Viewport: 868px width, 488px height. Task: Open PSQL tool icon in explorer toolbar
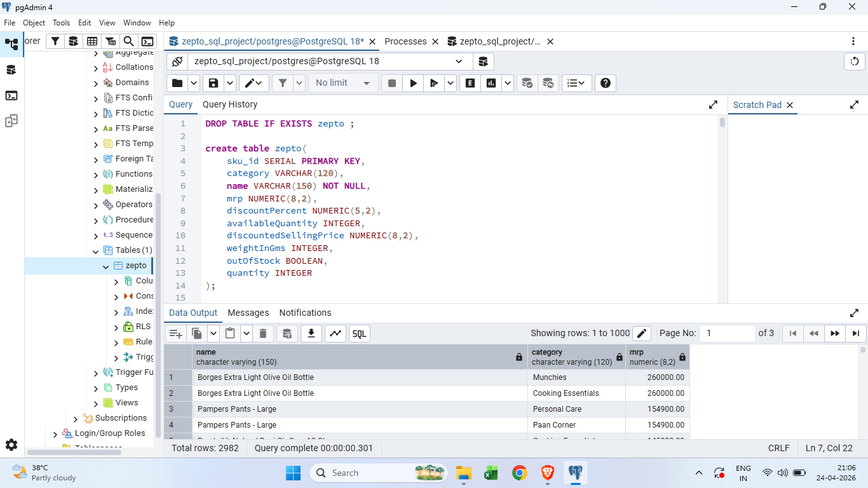pyautogui.click(x=147, y=41)
